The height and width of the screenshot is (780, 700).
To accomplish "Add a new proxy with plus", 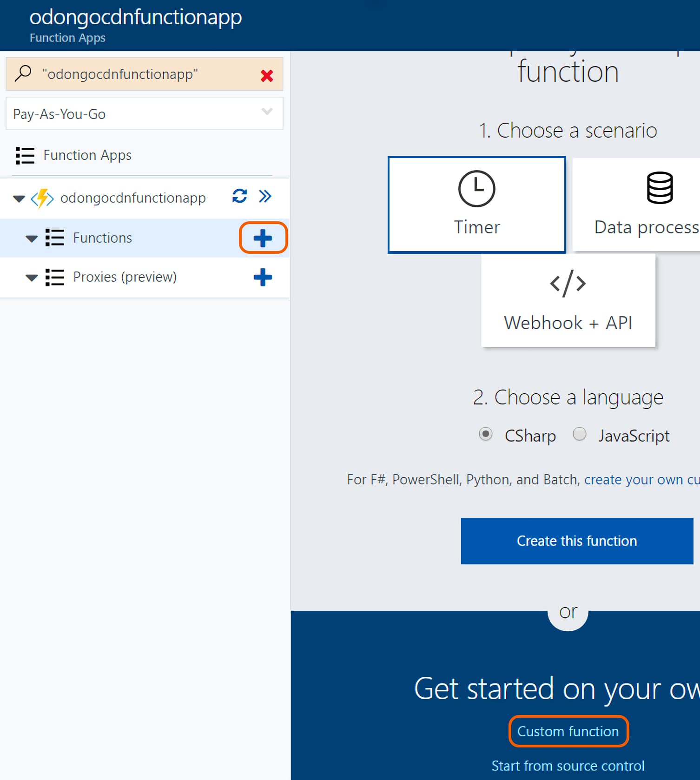I will [263, 277].
